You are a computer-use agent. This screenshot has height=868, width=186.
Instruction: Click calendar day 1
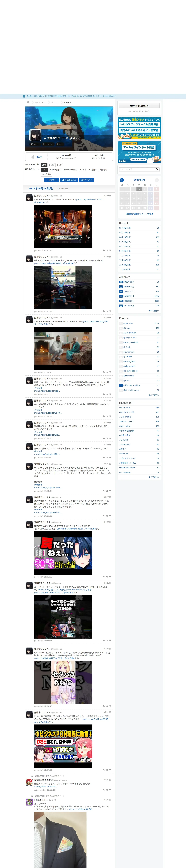tap(139, 189)
